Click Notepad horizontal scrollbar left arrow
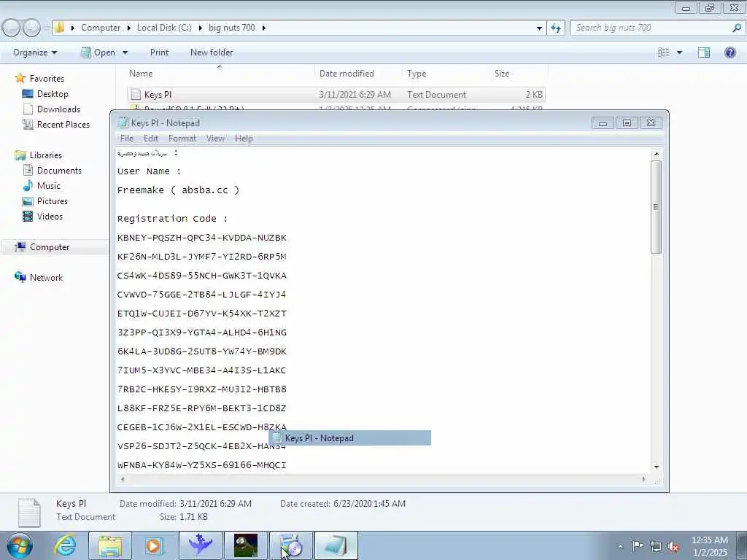Image resolution: width=747 pixels, height=560 pixels. [x=123, y=480]
